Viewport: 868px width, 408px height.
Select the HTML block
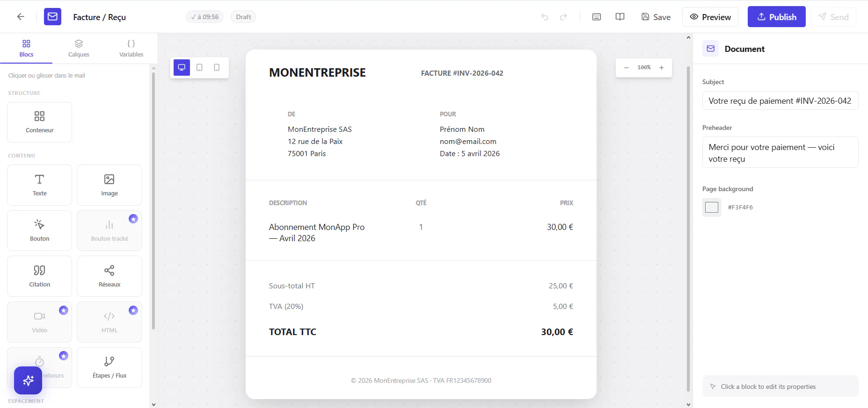tap(109, 322)
